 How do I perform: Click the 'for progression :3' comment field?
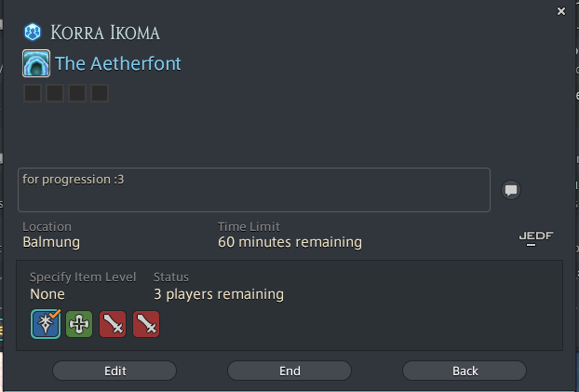coord(253,190)
